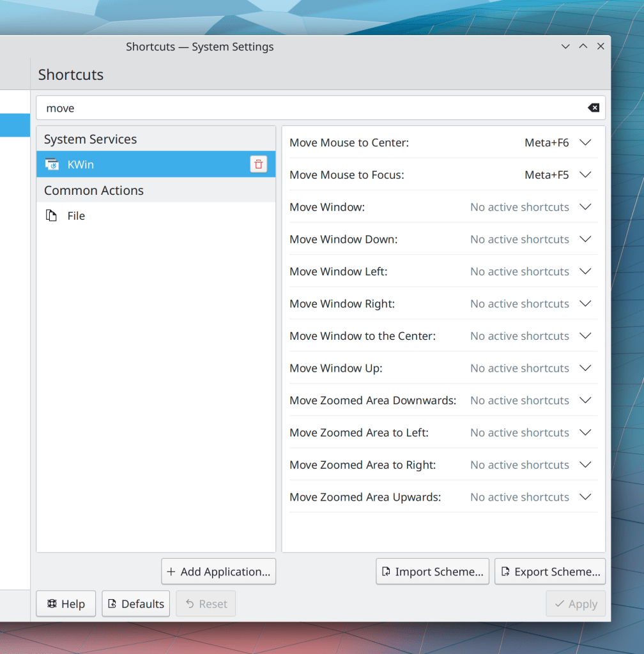The width and height of the screenshot is (644, 654).
Task: Expand the Move Mouse to Center shortcut
Action: [x=585, y=143]
